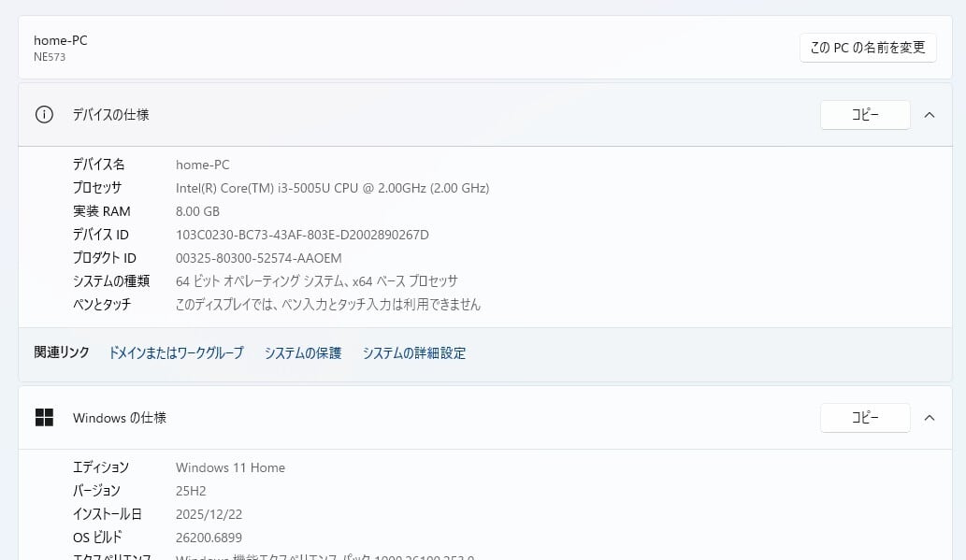The image size is (966, 560).
Task: Click the 関連リンク label
Action: coord(62,352)
